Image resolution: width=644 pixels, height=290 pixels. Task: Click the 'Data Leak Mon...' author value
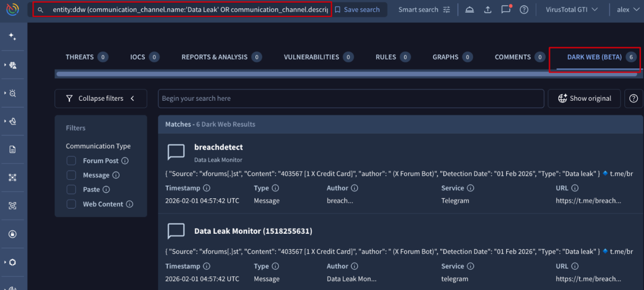click(351, 279)
